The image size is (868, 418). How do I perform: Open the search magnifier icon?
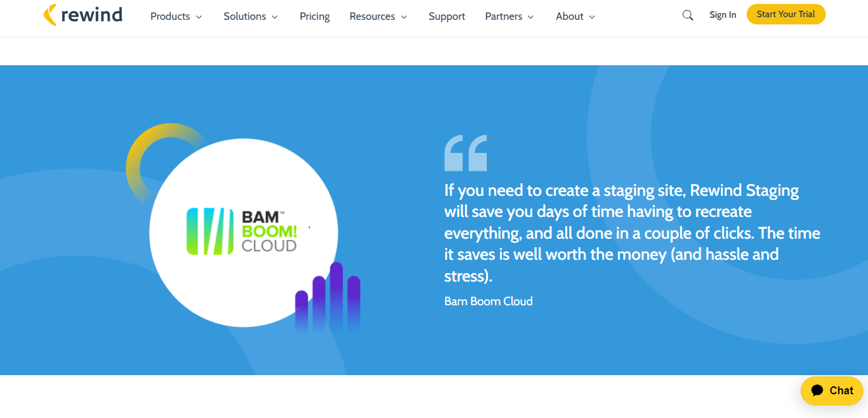click(688, 15)
